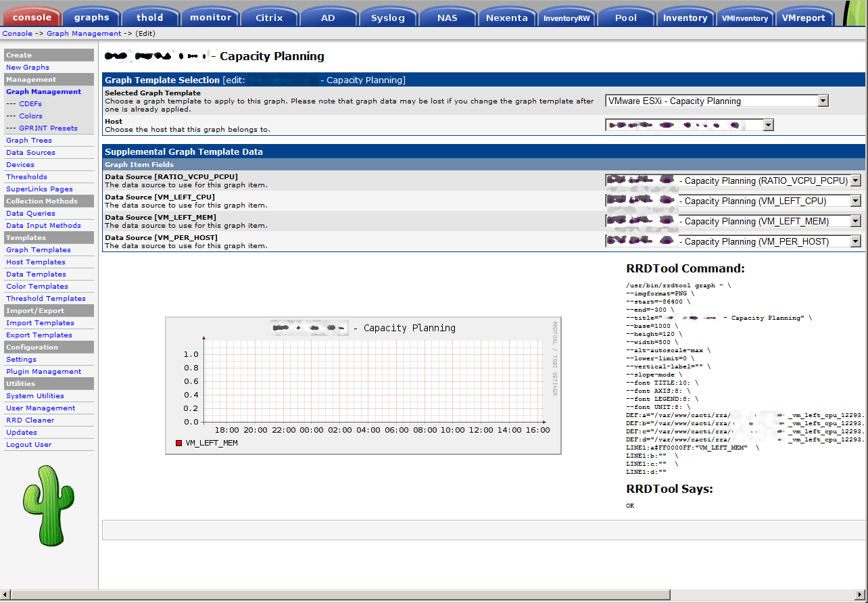868x603 pixels.
Task: Open the AD tab
Action: pos(329,18)
